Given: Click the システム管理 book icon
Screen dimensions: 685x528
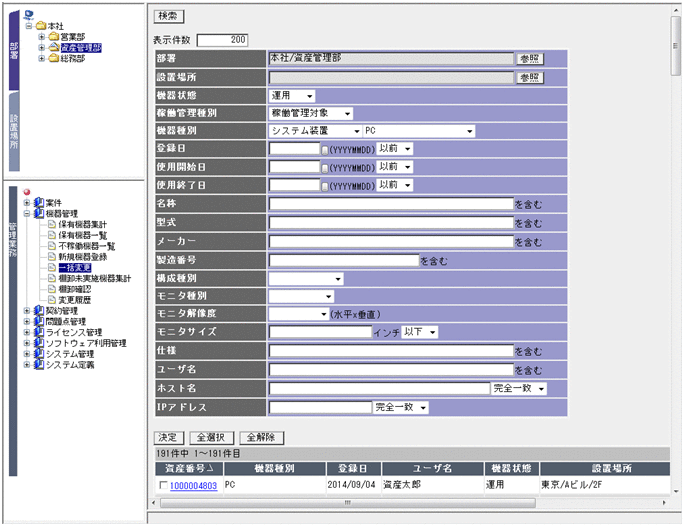Looking at the screenshot, I should 39,354.
